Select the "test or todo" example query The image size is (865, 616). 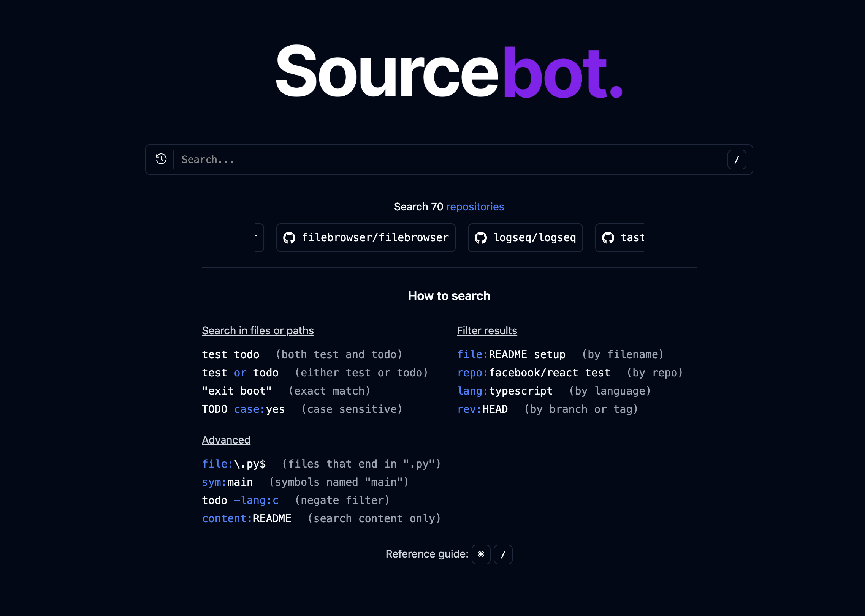click(x=240, y=373)
